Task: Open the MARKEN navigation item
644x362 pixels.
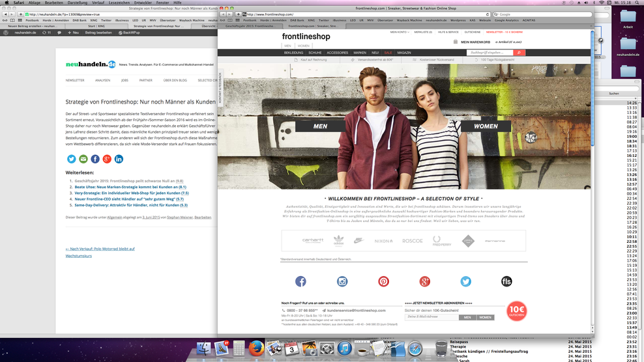Action: pos(360,53)
